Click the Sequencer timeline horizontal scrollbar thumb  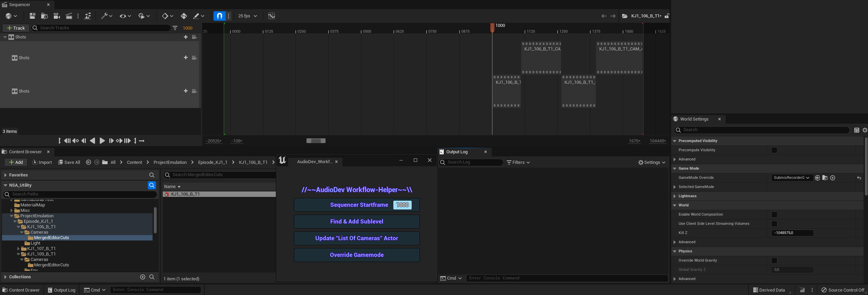tap(316, 141)
